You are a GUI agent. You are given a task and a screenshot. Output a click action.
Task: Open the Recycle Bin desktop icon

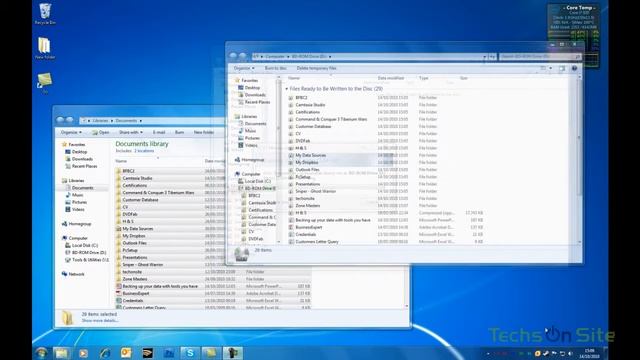(x=45, y=14)
